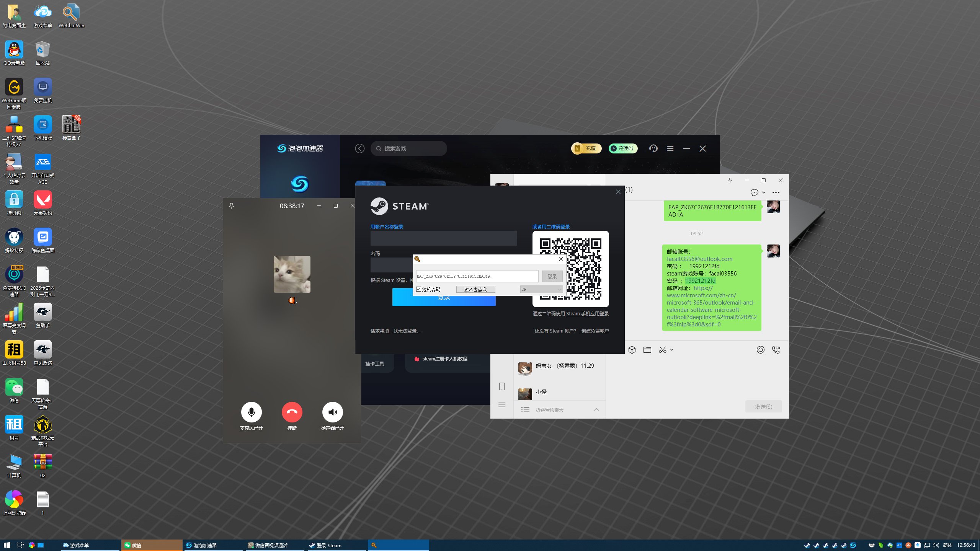Open the WeChat file folder icon

(x=647, y=350)
